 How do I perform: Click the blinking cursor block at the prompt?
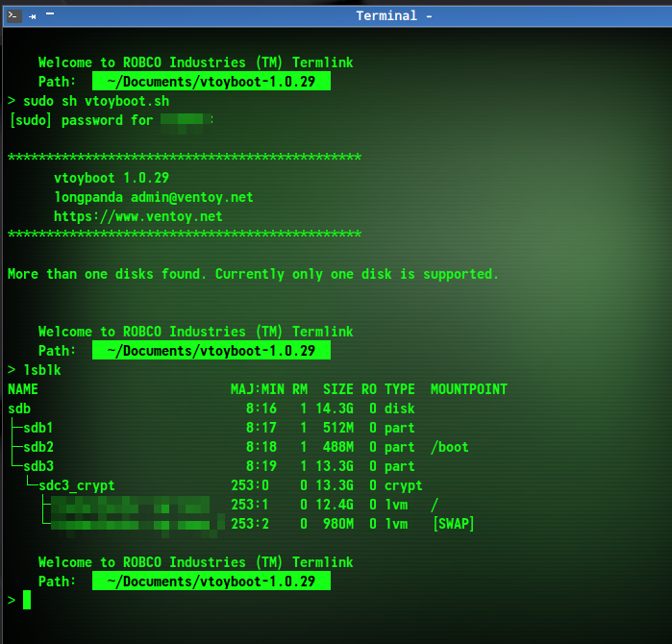tap(27, 600)
